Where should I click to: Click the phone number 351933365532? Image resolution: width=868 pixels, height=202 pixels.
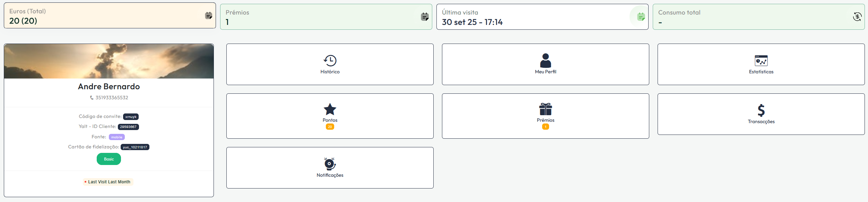[x=112, y=98]
